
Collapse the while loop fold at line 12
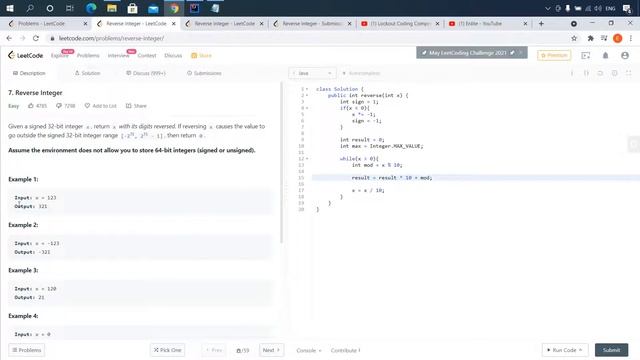pyautogui.click(x=307, y=159)
